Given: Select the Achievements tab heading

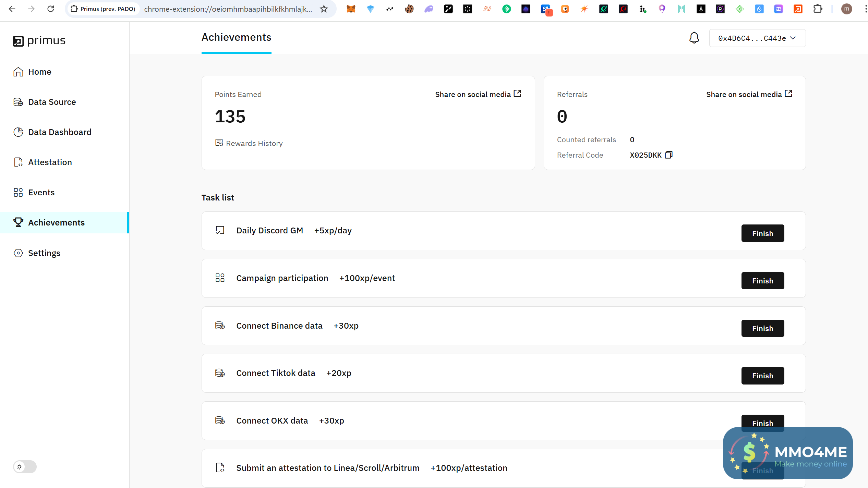Looking at the screenshot, I should coord(236,37).
